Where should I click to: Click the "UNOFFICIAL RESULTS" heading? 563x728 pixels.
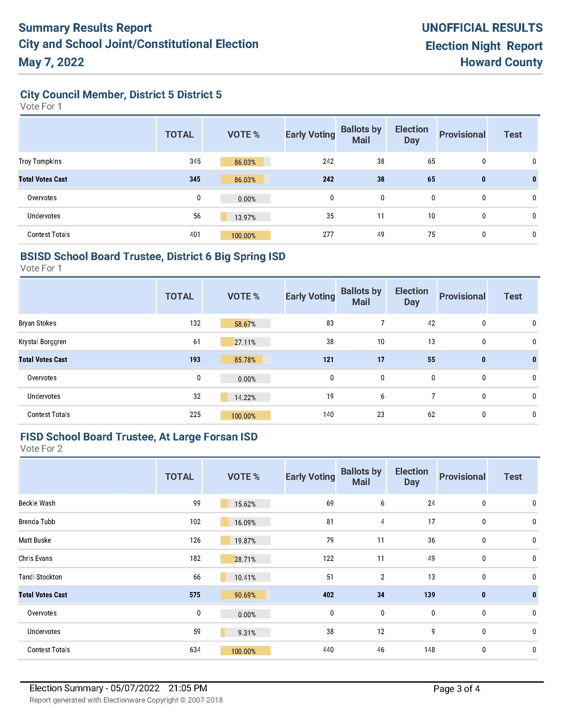482,28
